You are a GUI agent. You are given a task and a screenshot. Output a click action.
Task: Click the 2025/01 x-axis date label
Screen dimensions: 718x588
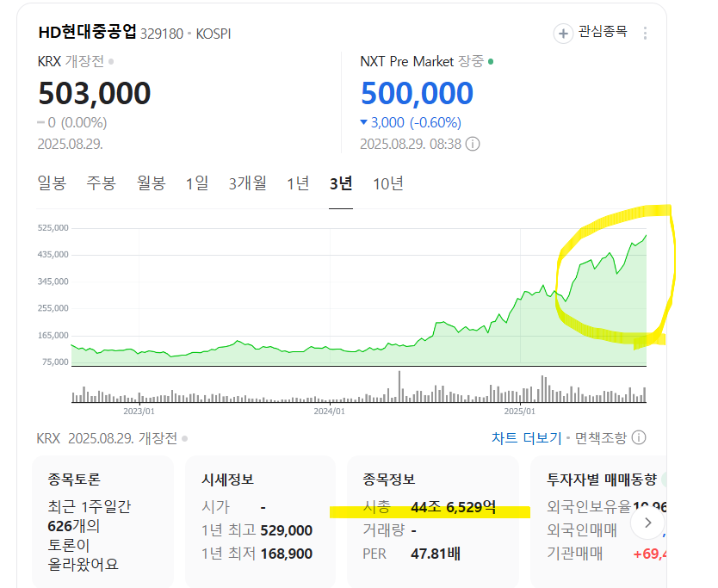[x=520, y=412]
